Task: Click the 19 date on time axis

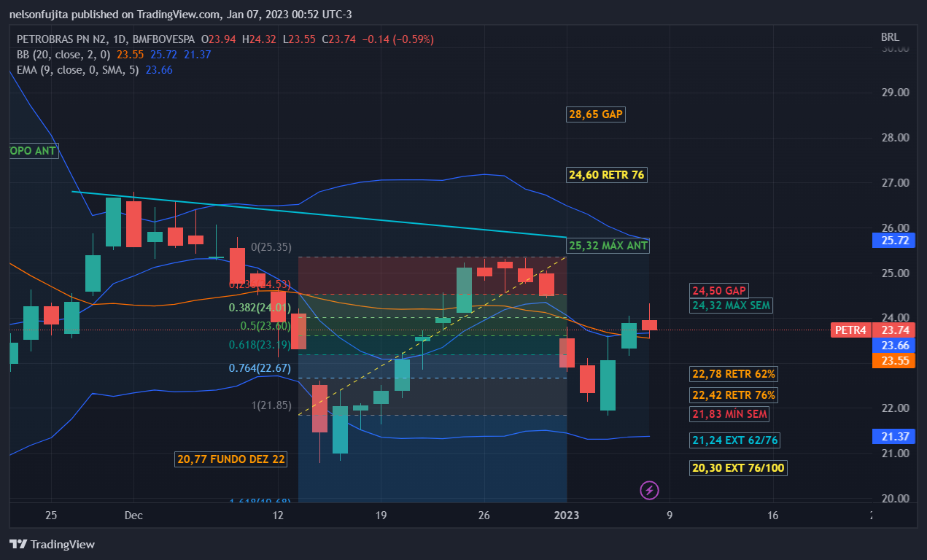Action: pos(381,516)
